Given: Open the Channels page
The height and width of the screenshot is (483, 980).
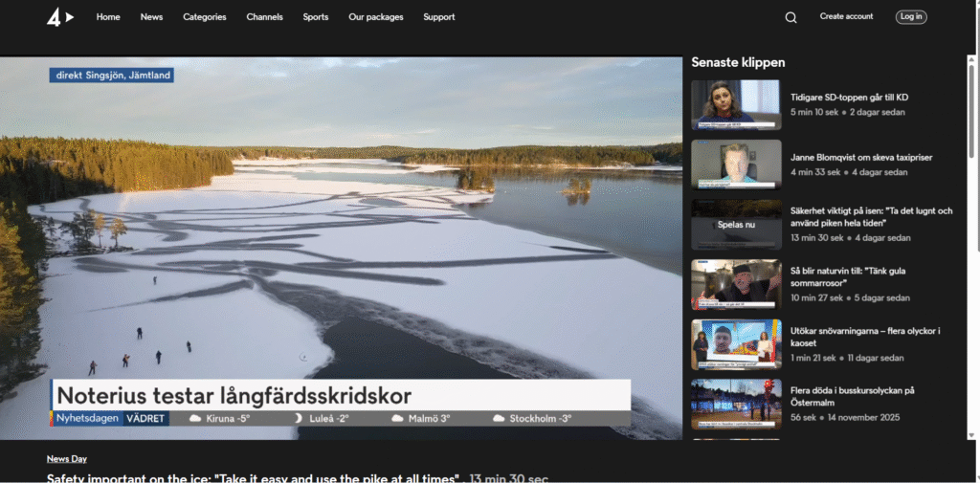Looking at the screenshot, I should (264, 17).
